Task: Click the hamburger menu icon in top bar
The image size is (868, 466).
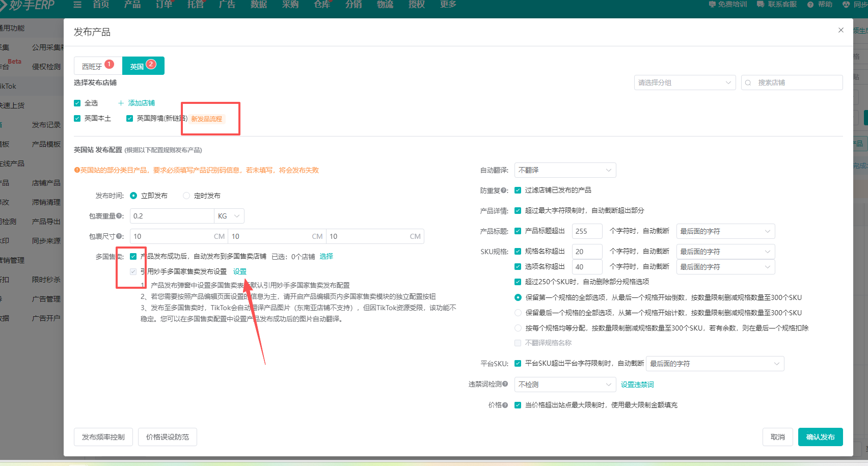Action: (x=77, y=5)
